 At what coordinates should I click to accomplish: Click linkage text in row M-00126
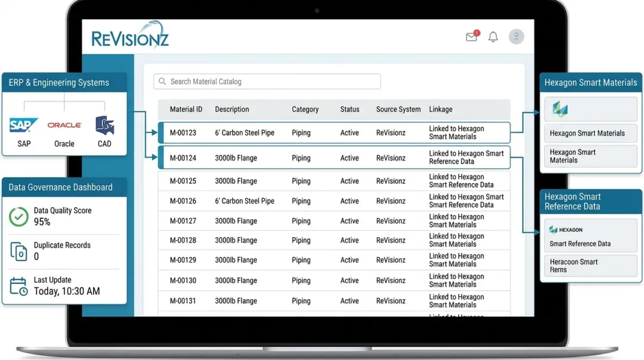click(466, 201)
